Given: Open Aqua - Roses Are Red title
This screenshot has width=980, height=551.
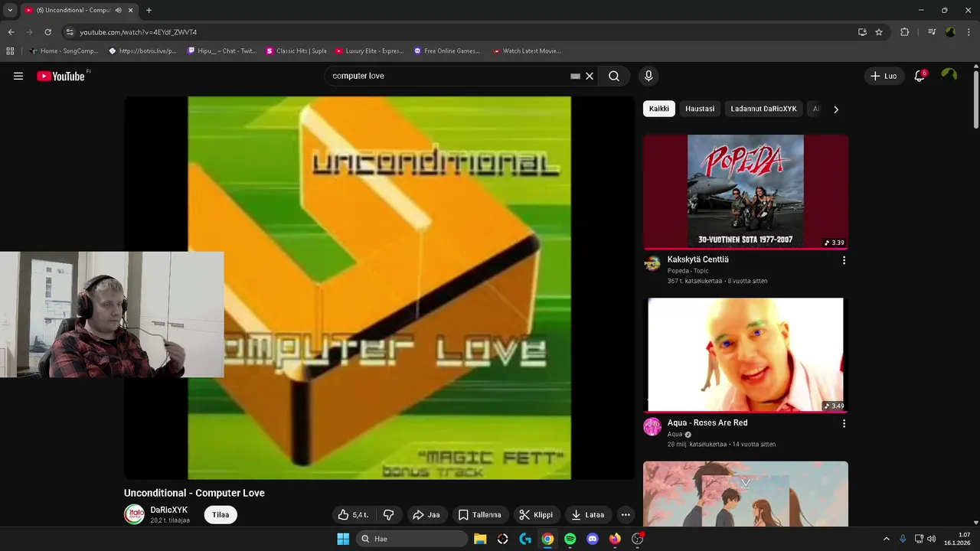Looking at the screenshot, I should click(707, 422).
